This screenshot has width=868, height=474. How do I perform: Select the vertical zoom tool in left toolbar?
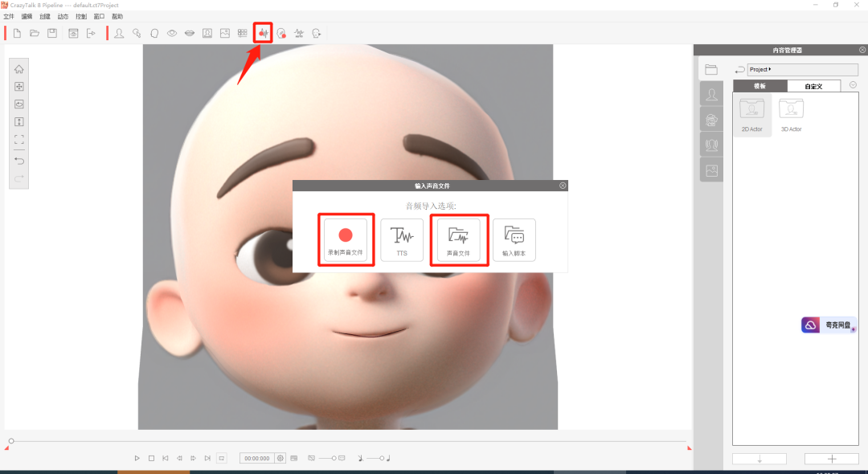[18, 121]
